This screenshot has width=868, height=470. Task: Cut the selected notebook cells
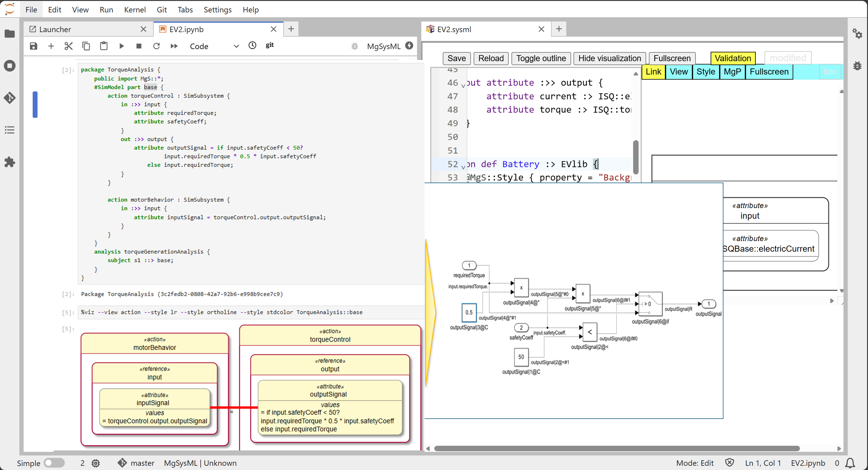68,46
